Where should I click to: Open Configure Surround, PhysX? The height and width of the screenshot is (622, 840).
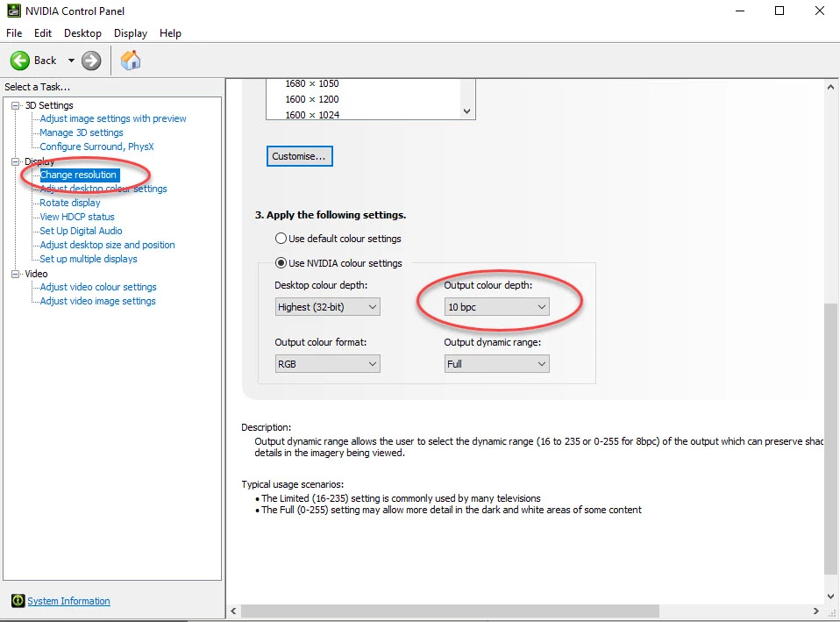(97, 147)
